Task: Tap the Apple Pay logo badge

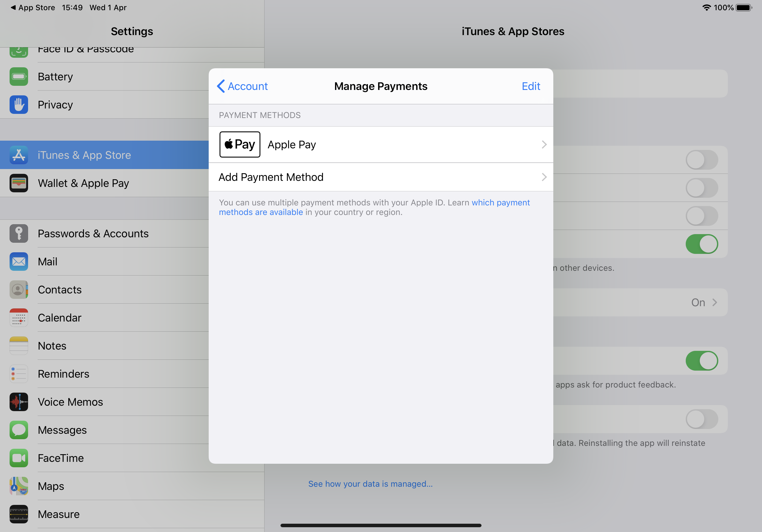Action: point(240,144)
